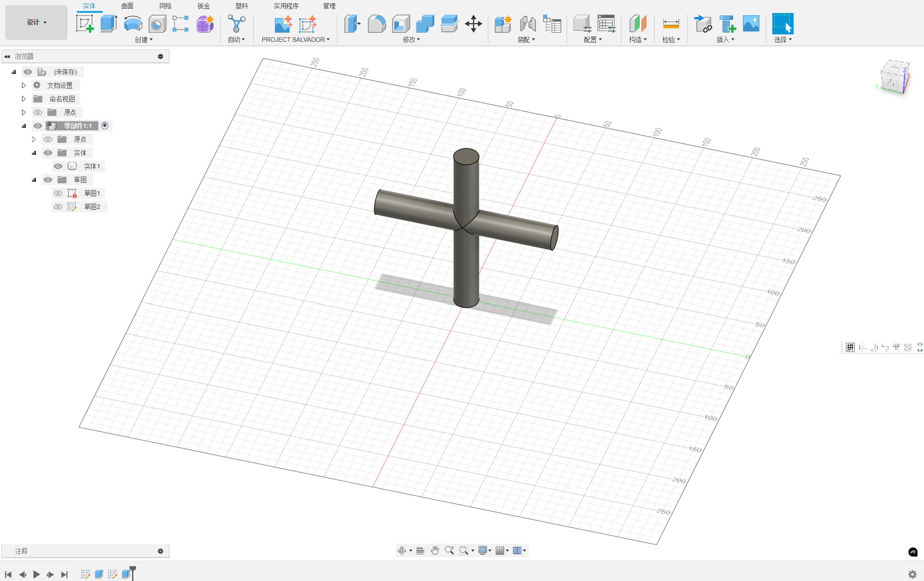Select the Hole tool icon
The width and height of the screenshot is (924, 581).
coord(157,23)
